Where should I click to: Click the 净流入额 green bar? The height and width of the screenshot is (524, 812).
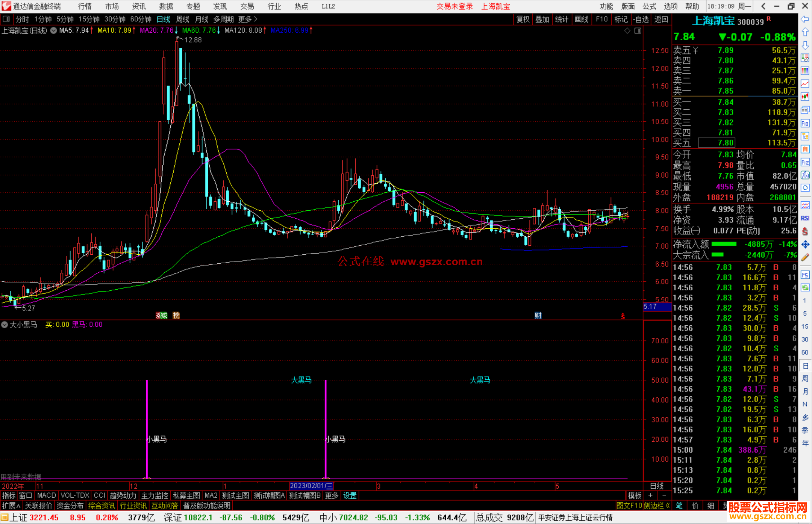724,244
